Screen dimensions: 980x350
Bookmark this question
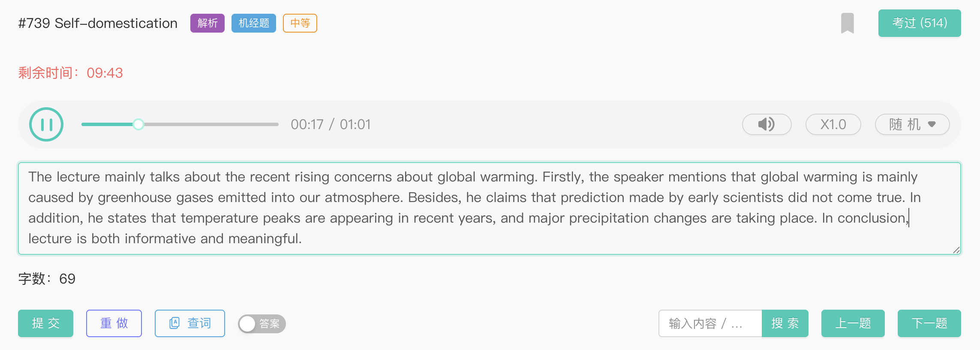(847, 23)
